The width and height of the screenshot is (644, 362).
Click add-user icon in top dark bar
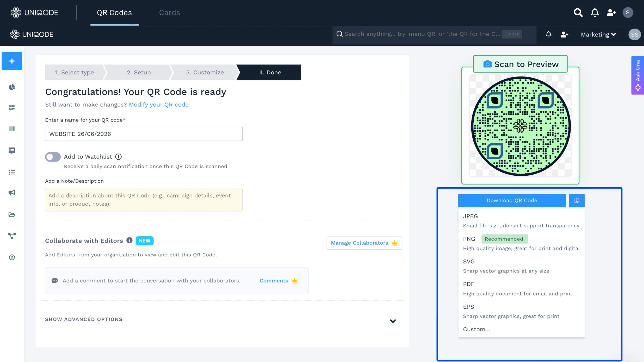(611, 13)
